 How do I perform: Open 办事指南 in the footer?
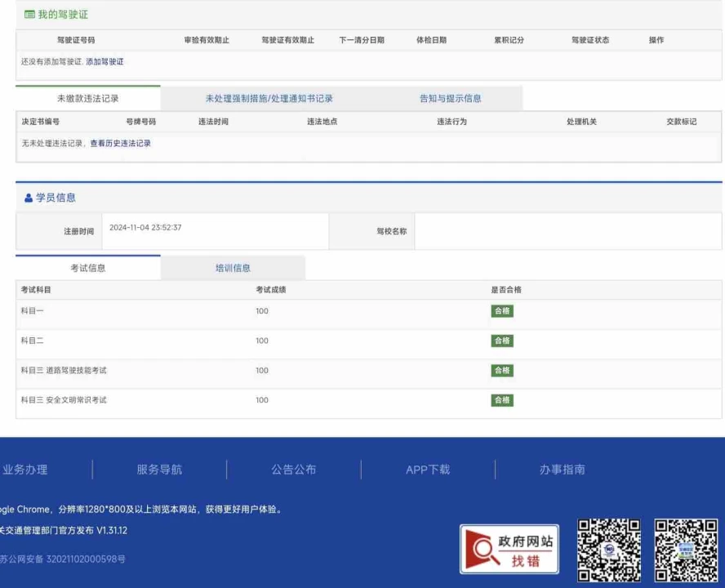pos(563,470)
